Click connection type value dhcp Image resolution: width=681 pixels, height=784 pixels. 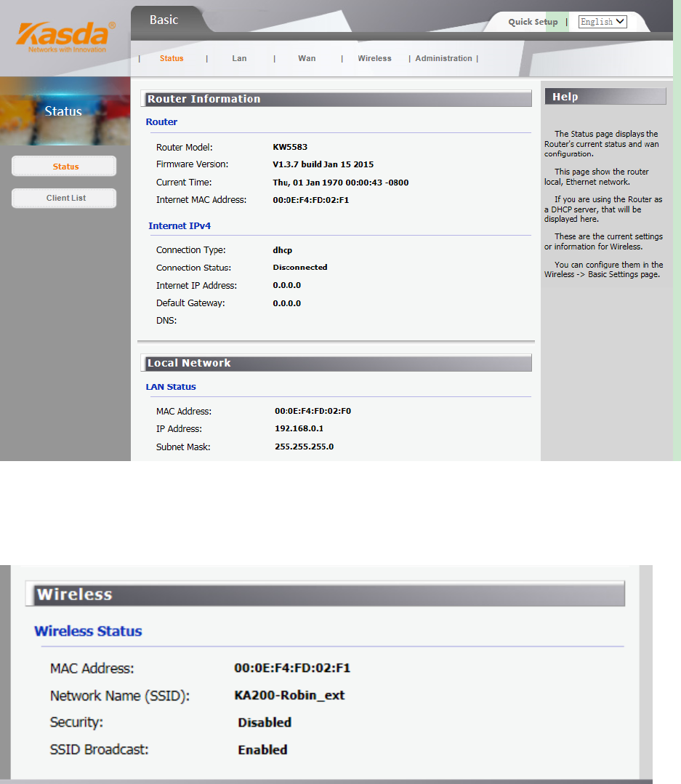[x=282, y=250]
